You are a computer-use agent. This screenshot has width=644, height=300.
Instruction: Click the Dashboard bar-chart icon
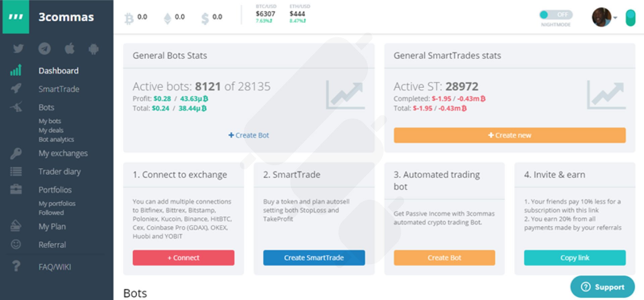pyautogui.click(x=16, y=70)
